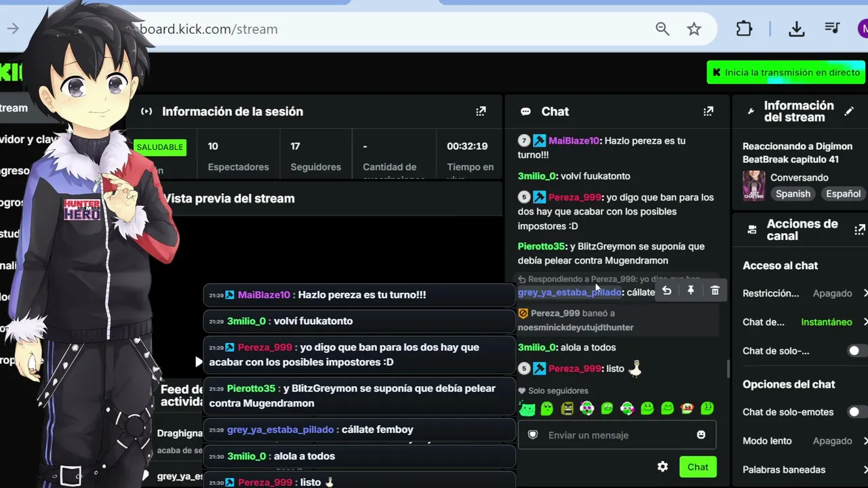Pin the hovered chat message

(690, 291)
